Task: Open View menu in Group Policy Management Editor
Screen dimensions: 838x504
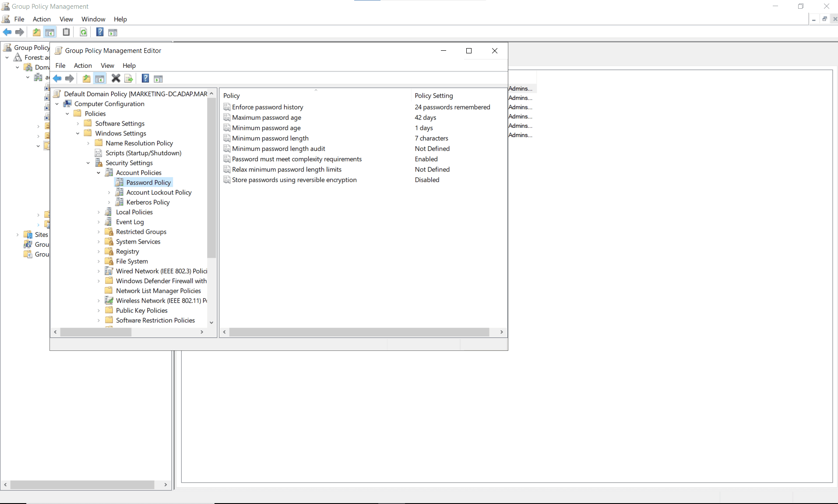Action: coord(107,65)
